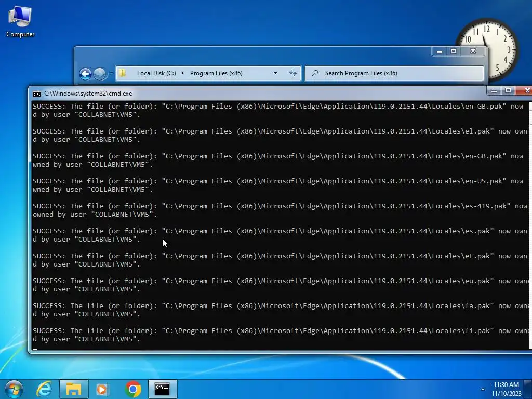Expand the arrow after Local Disk (C:)
The width and height of the screenshot is (532, 399).
(183, 73)
